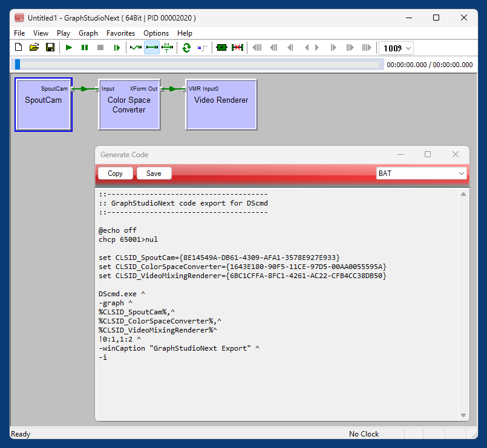Click the remove filter red X icon
The image size is (487, 448).
[x=237, y=48]
